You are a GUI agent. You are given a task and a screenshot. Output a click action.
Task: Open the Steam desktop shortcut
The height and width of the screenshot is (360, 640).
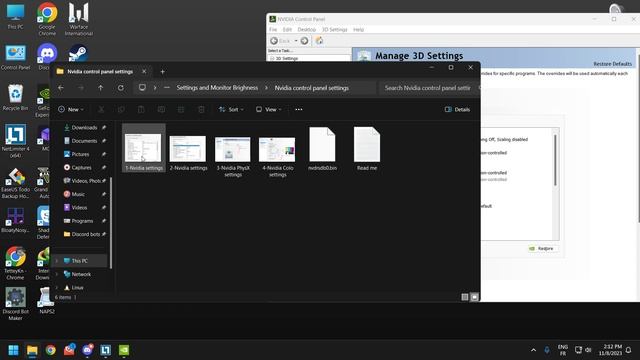coord(78,53)
